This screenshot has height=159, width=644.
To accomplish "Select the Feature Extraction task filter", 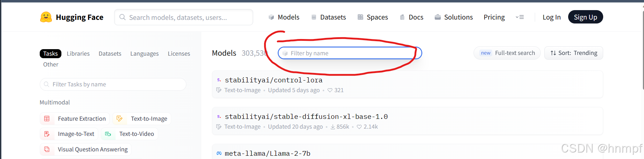I will [x=74, y=119].
